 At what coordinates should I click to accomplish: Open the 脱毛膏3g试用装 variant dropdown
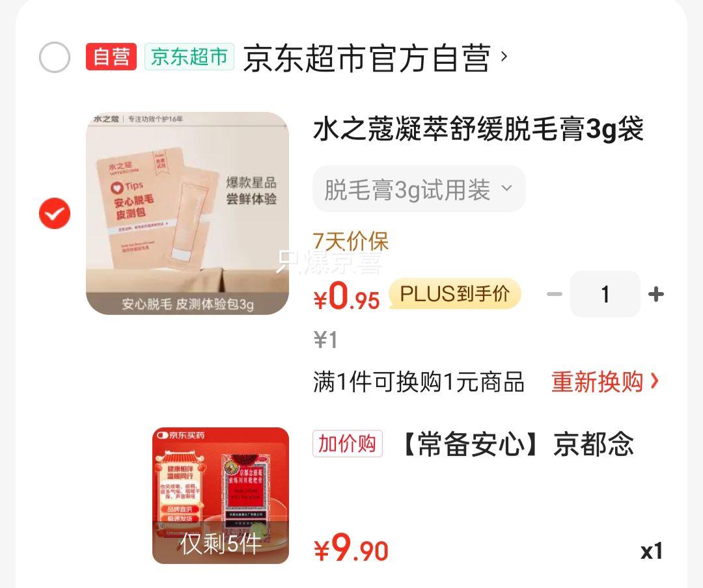tap(419, 189)
